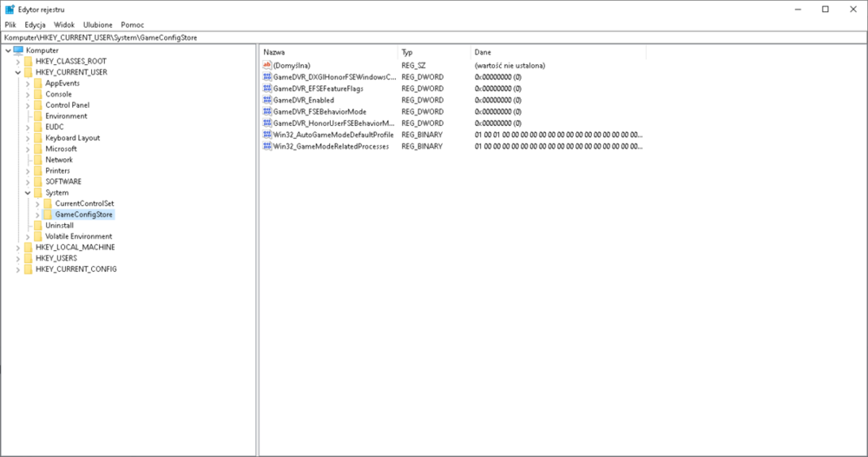Select the Microsoft tree key
868x457 pixels.
point(61,149)
